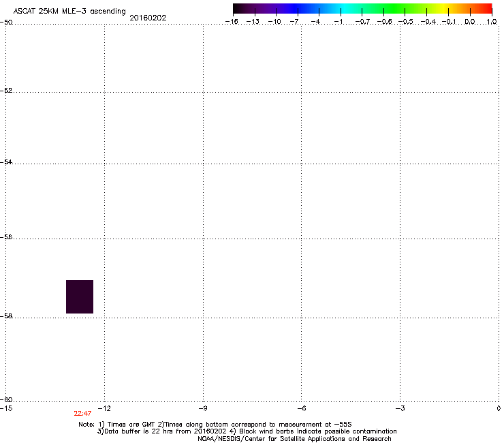Click the -60 latitude axis label
The image size is (504, 443).
click(6, 399)
